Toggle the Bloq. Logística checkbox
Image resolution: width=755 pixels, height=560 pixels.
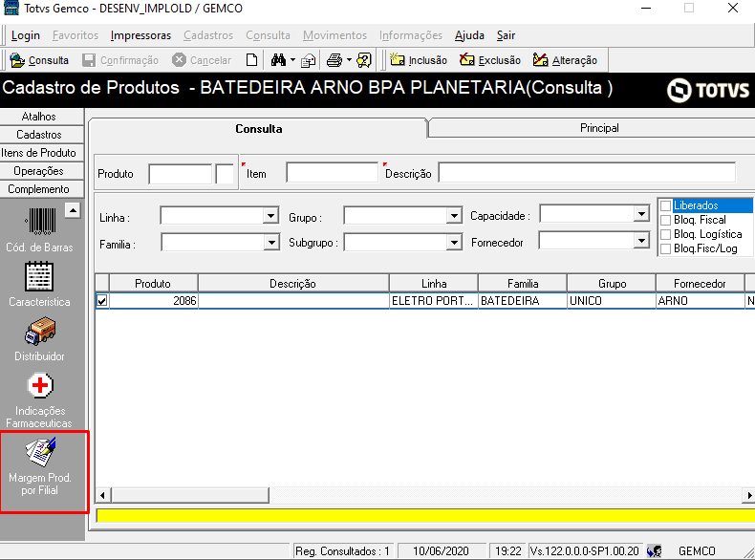pyautogui.click(x=666, y=234)
